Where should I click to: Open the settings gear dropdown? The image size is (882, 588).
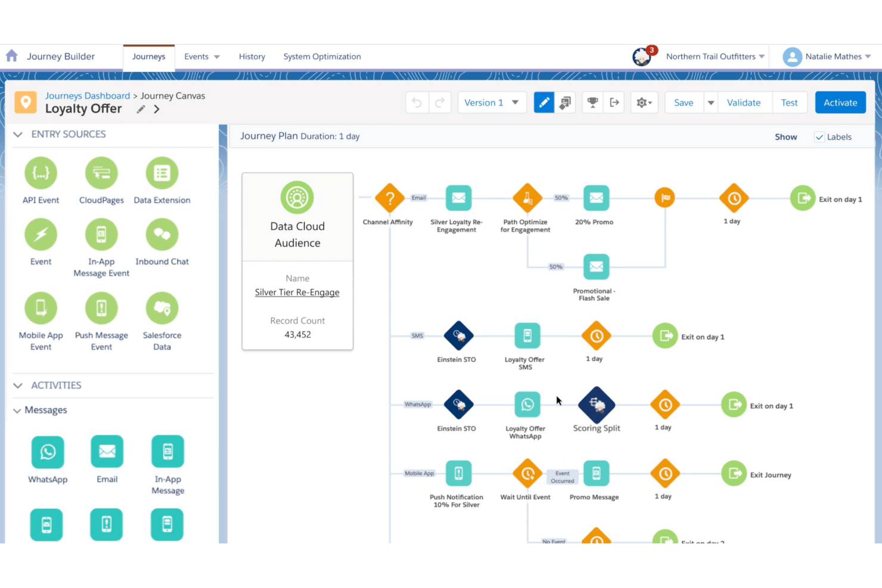click(x=644, y=102)
